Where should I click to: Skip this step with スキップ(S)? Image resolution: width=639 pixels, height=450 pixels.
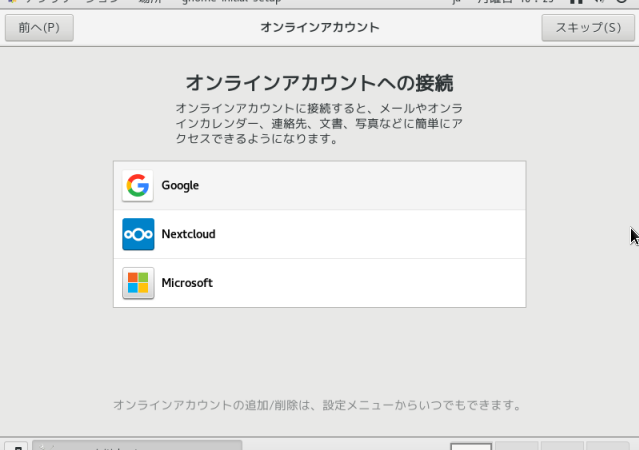click(588, 28)
